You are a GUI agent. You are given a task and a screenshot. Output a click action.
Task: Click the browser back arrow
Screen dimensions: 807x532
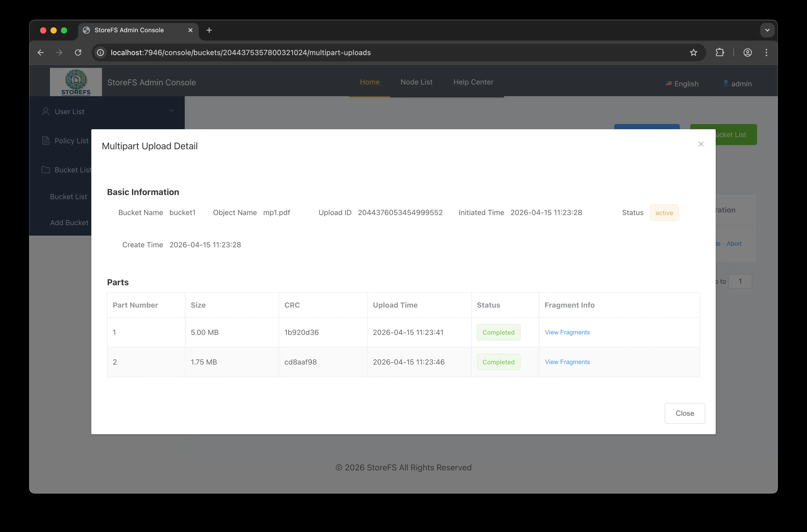(41, 53)
